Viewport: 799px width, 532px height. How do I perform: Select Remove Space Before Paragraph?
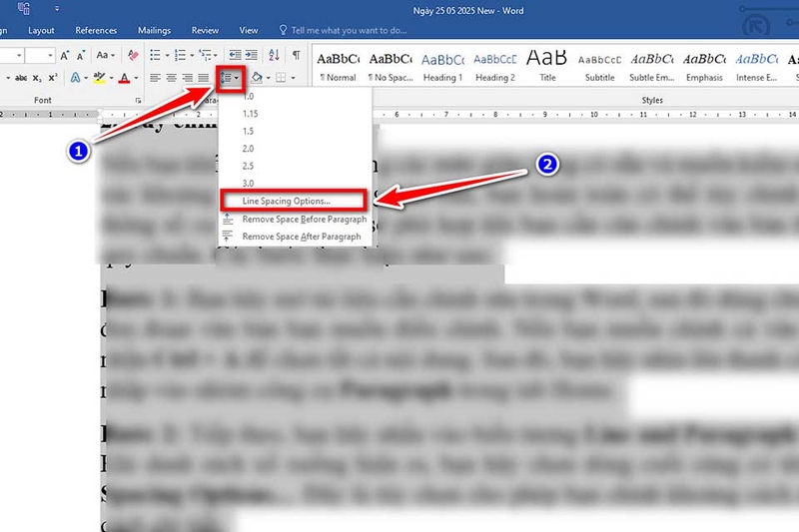[296, 219]
